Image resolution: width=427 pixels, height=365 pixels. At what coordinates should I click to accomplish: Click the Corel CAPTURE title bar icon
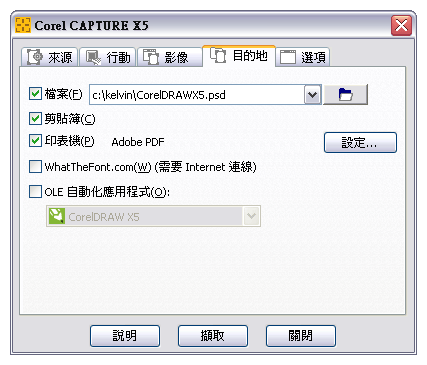coord(23,25)
